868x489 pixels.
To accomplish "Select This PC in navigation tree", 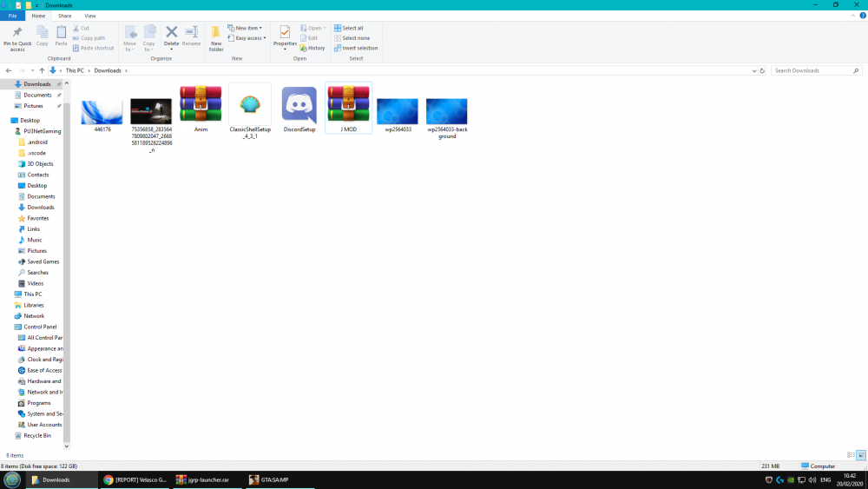I will pyautogui.click(x=32, y=294).
